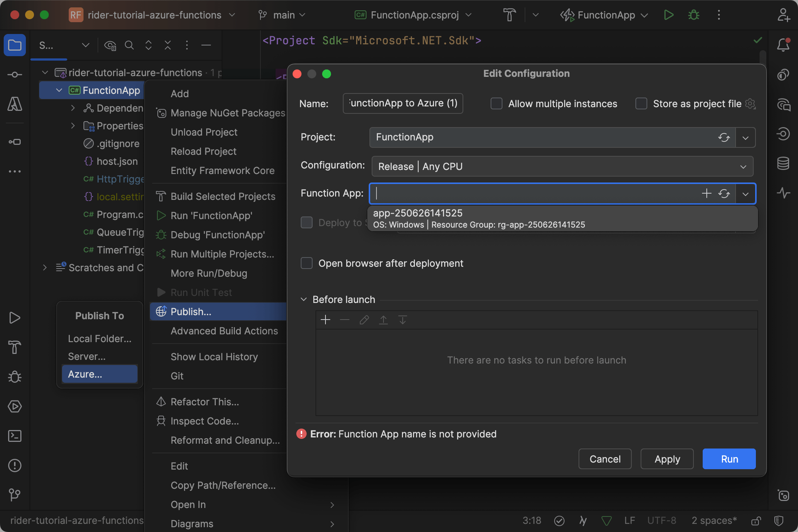Create a new Function App with plus icon
Image resolution: width=798 pixels, height=532 pixels.
click(706, 194)
